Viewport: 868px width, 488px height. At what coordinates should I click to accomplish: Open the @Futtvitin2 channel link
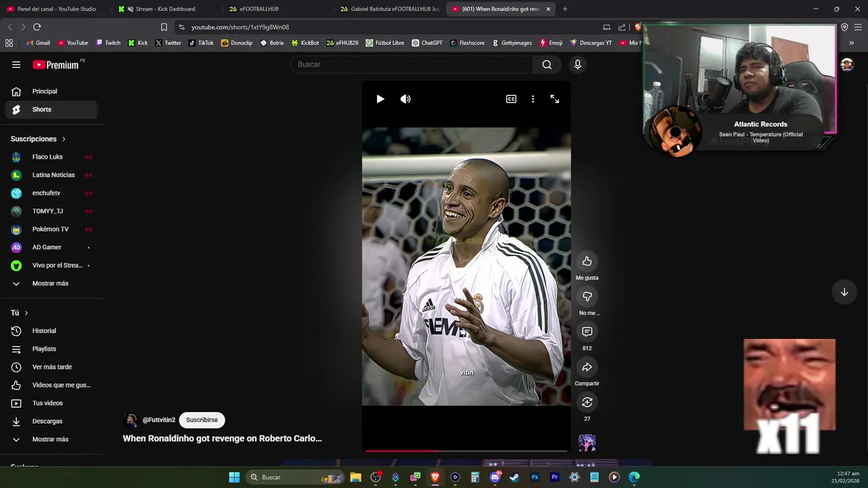[x=159, y=420]
